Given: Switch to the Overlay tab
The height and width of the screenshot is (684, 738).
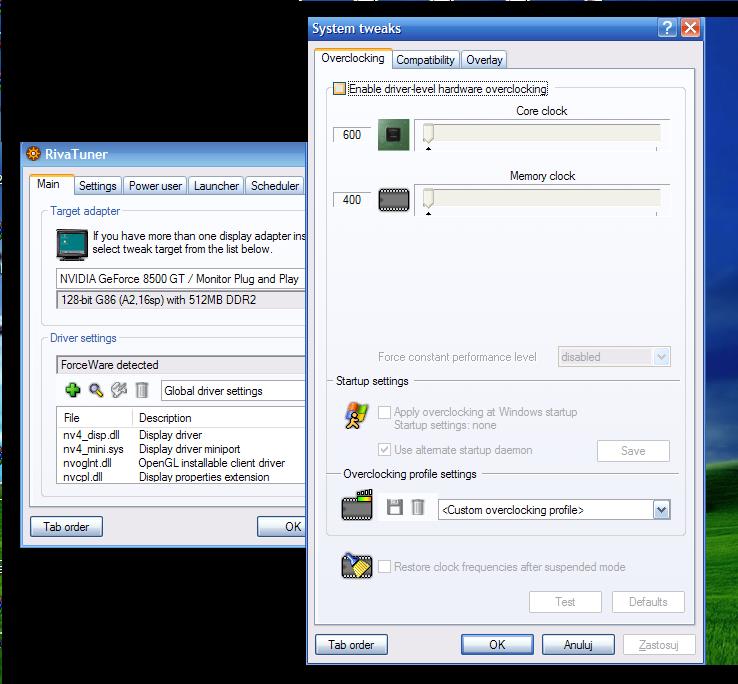Looking at the screenshot, I should pos(484,60).
